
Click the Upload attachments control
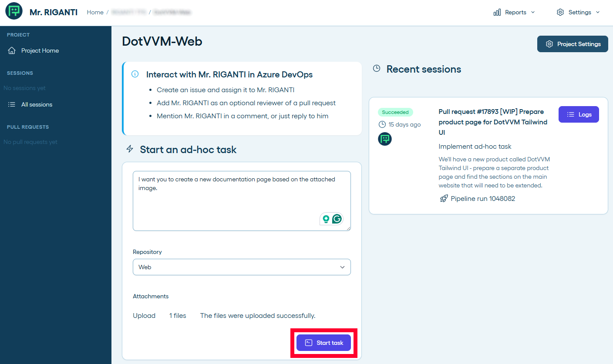click(144, 316)
